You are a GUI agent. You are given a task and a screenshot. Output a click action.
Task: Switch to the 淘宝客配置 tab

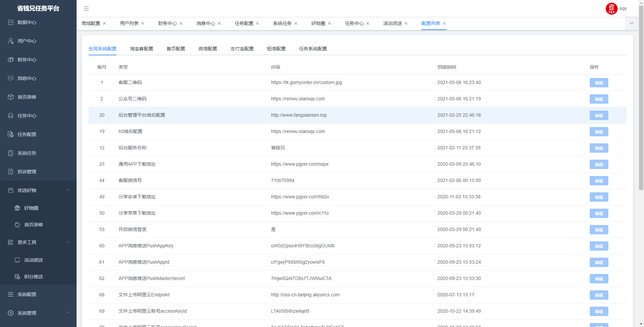coord(141,49)
